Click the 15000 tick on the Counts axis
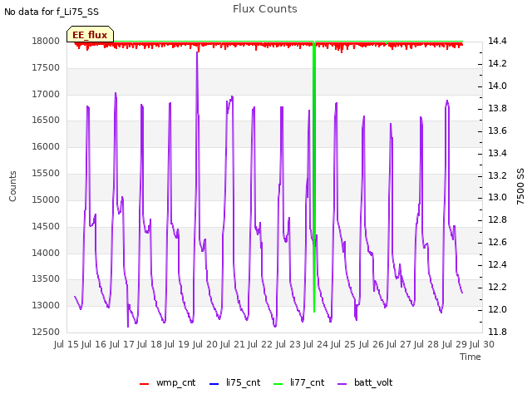The width and height of the screenshot is (532, 399). click(46, 199)
